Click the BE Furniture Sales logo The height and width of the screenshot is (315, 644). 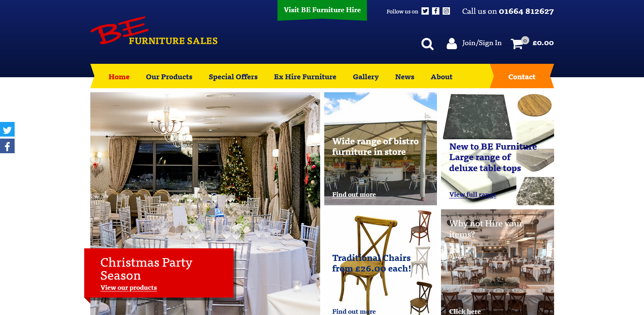pos(154,31)
